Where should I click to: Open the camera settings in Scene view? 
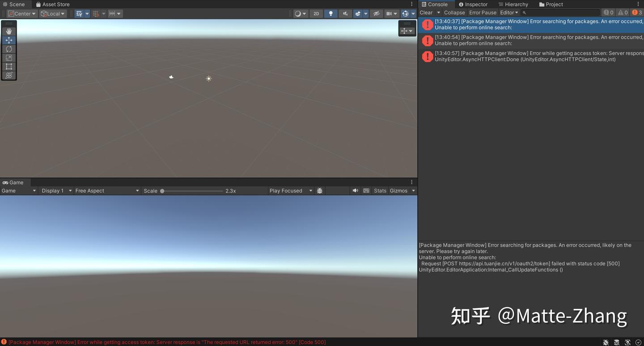point(390,13)
